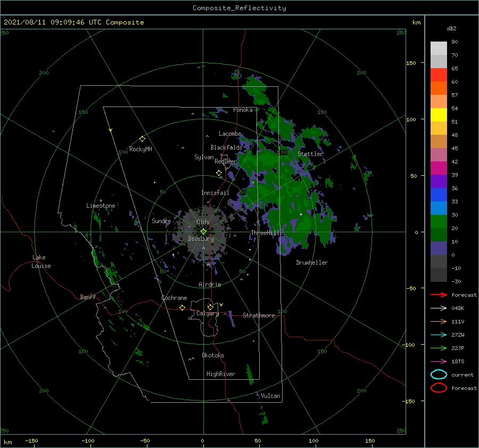Click the 39 dBZ magenta color swatch

pos(439,168)
